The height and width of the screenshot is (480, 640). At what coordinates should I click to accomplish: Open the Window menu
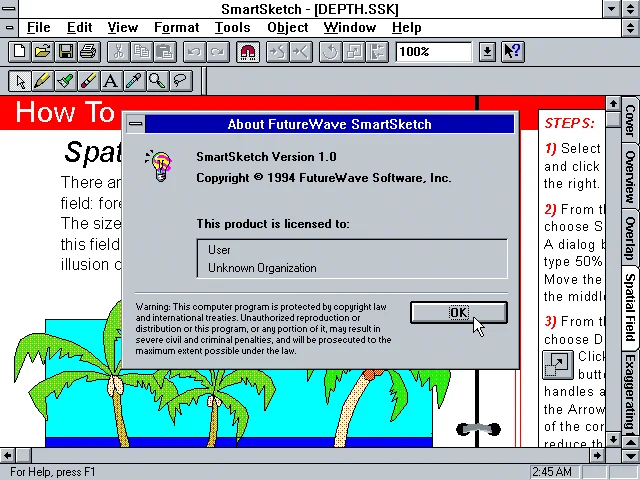click(x=350, y=27)
